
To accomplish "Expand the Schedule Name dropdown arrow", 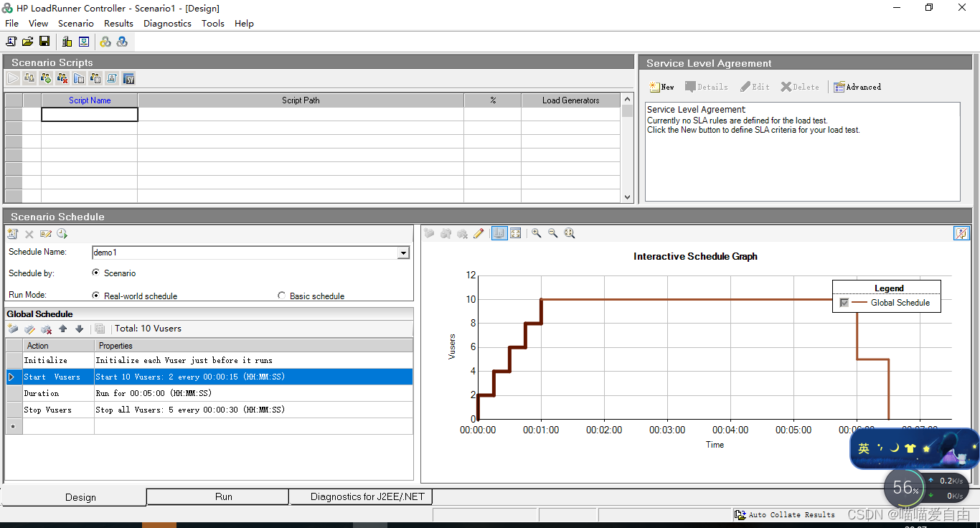I will coord(403,253).
